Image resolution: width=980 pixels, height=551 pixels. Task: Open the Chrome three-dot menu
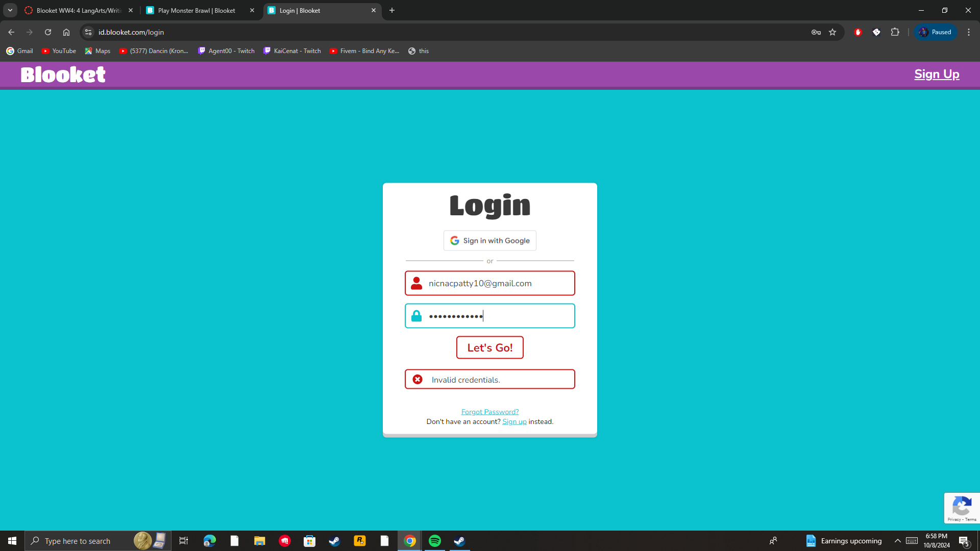(x=968, y=32)
